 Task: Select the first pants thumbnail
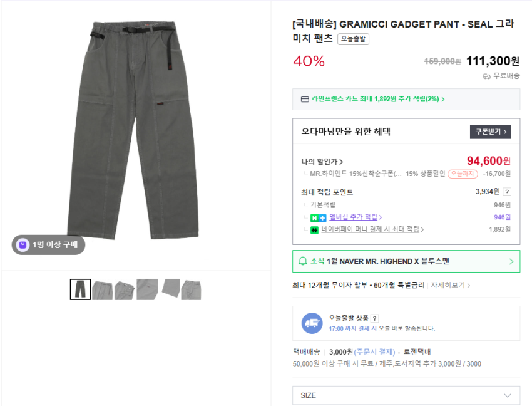click(x=81, y=289)
